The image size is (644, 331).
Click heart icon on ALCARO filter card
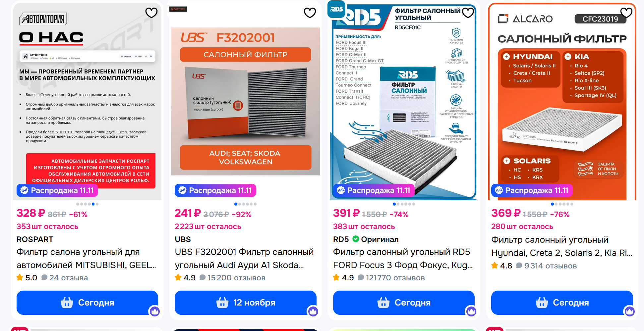[626, 13]
